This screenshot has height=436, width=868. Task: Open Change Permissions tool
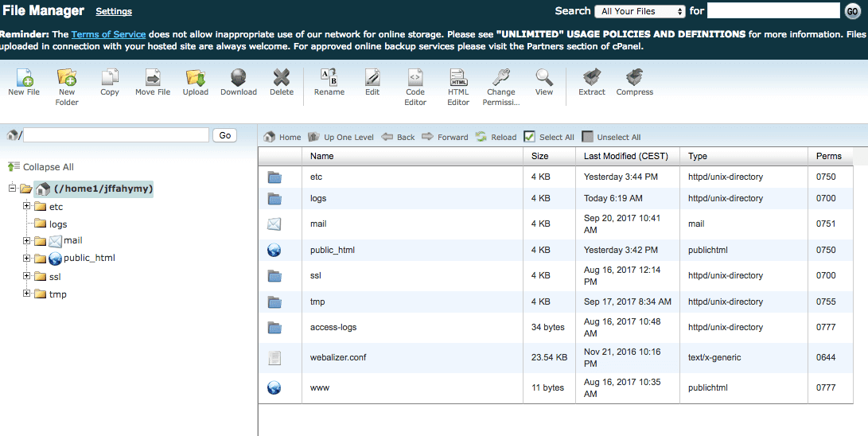tap(501, 78)
